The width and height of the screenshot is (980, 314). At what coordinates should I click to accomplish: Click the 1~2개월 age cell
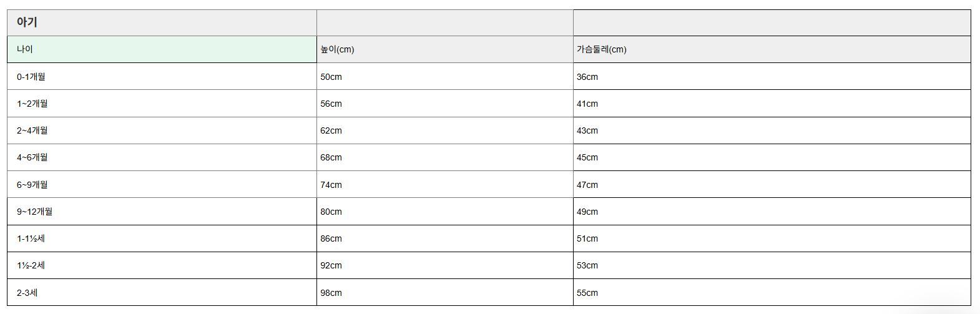[162, 103]
